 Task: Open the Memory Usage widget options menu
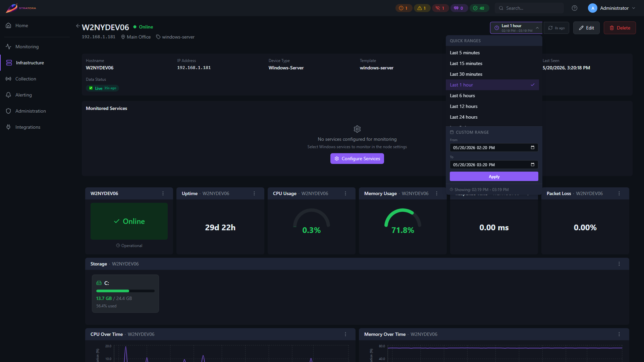pyautogui.click(x=437, y=193)
